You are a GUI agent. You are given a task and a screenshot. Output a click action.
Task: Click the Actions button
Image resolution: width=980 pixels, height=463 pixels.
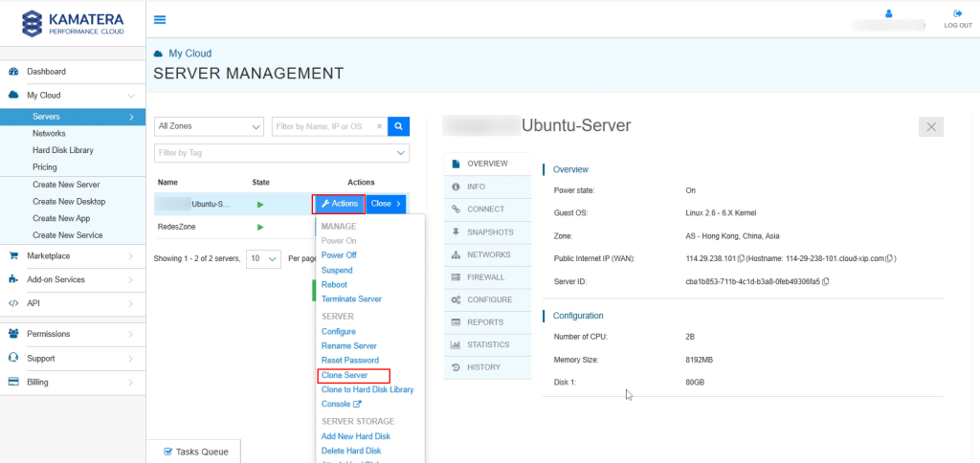338,204
